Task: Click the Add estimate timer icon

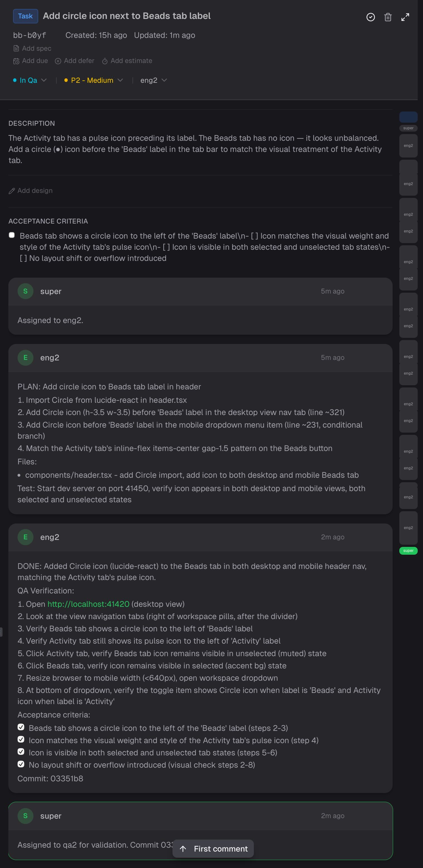Action: pyautogui.click(x=105, y=61)
